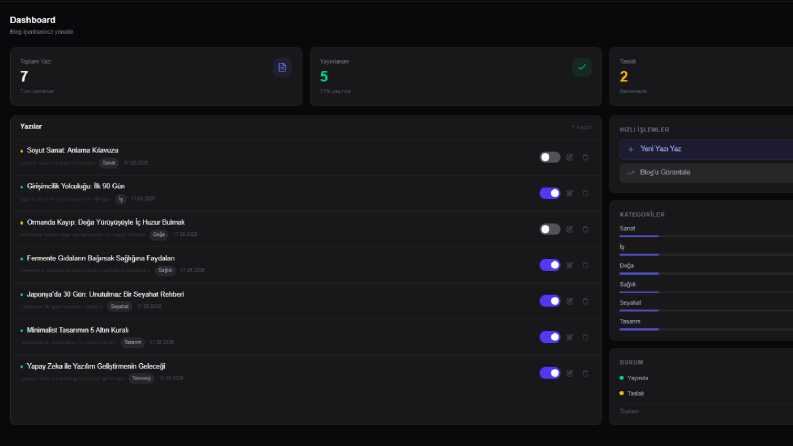This screenshot has width=793, height=446.
Task: Delete the Minimalist Tasarımın post
Action: (585, 337)
